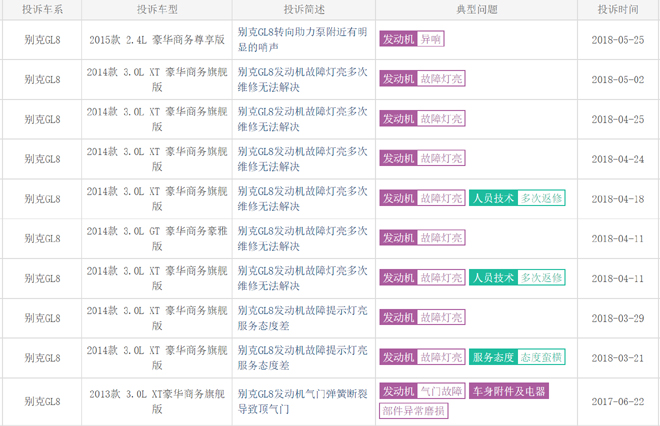660x426 pixels.
Task: Click 2014款 3.0L XT model in 2018-03-29 row
Action: [157, 318]
